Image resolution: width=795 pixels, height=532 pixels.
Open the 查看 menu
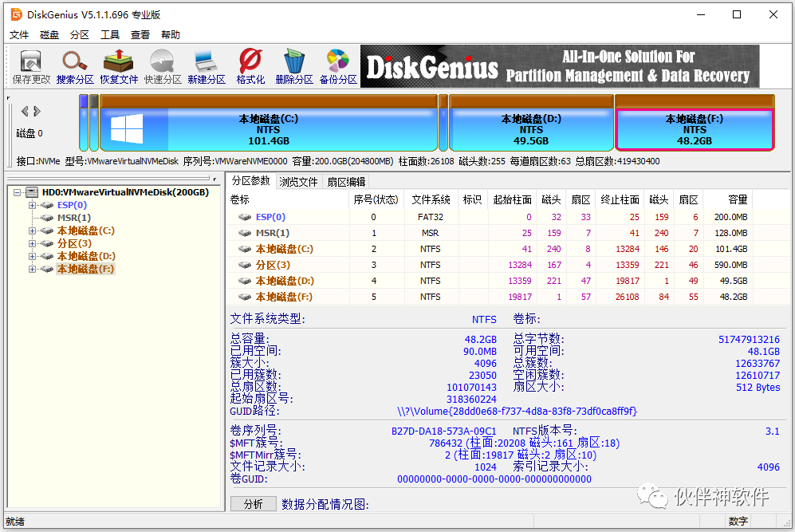click(140, 34)
